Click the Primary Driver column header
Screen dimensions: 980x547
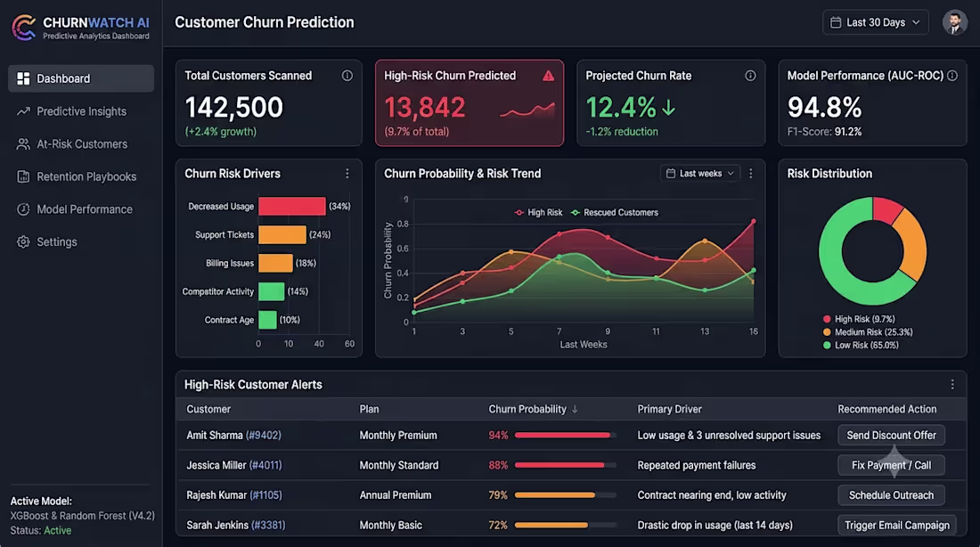(x=669, y=409)
